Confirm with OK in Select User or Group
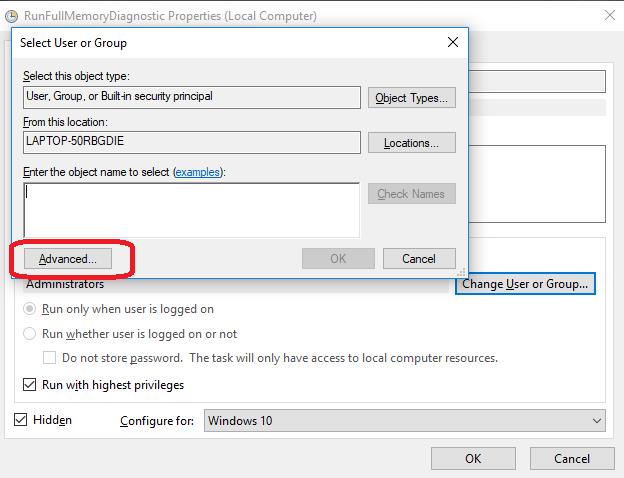624x478 pixels. [338, 259]
